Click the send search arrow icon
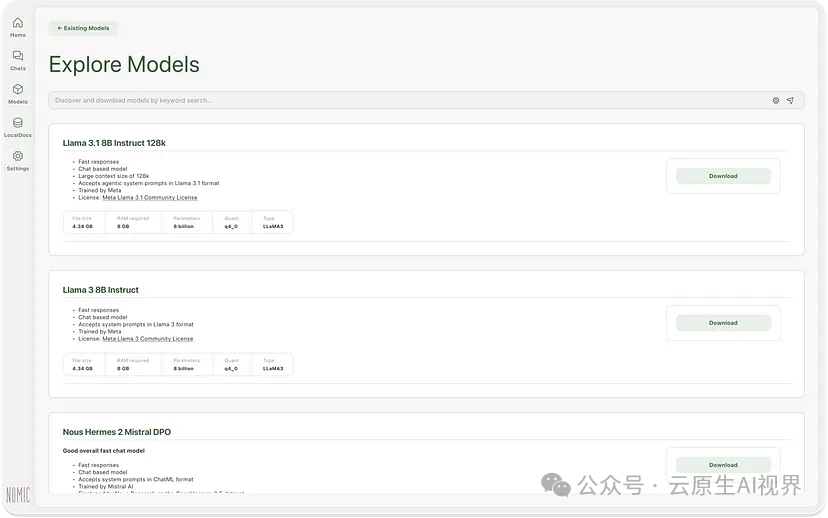Image resolution: width=828 pixels, height=518 pixels. point(790,100)
